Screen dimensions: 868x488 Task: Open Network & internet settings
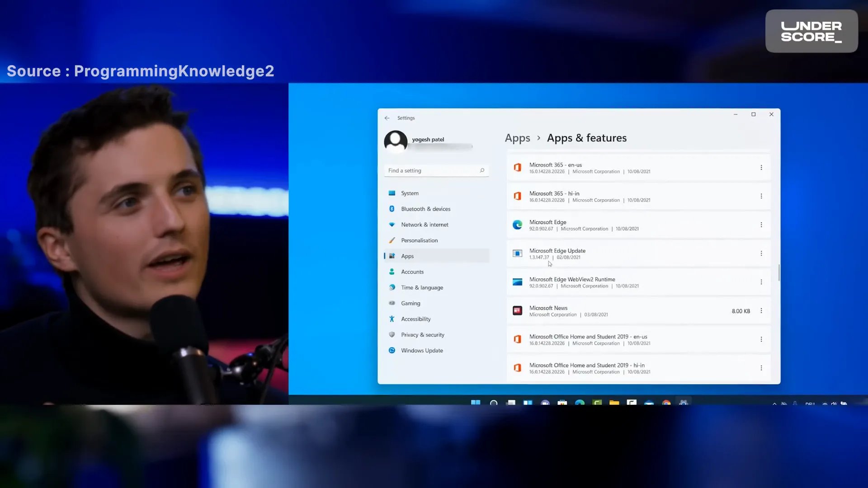[x=436, y=225]
